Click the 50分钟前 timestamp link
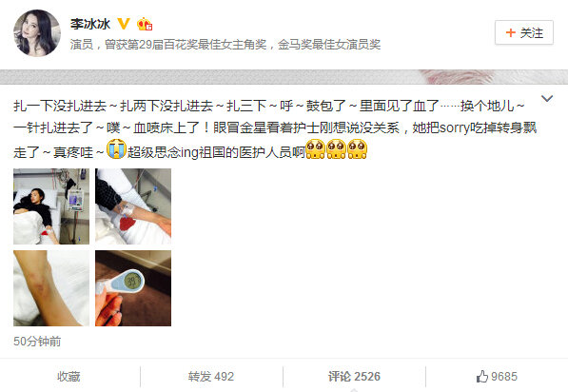 [37, 341]
